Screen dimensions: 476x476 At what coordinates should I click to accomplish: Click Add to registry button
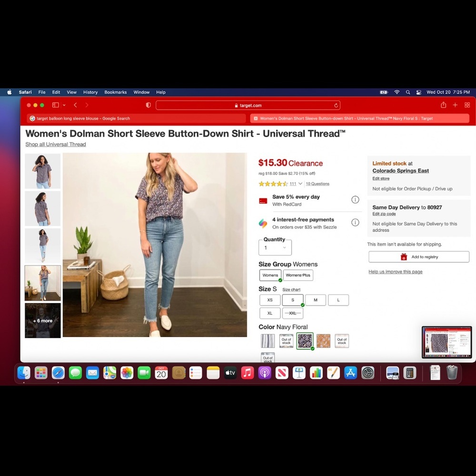pyautogui.click(x=419, y=257)
